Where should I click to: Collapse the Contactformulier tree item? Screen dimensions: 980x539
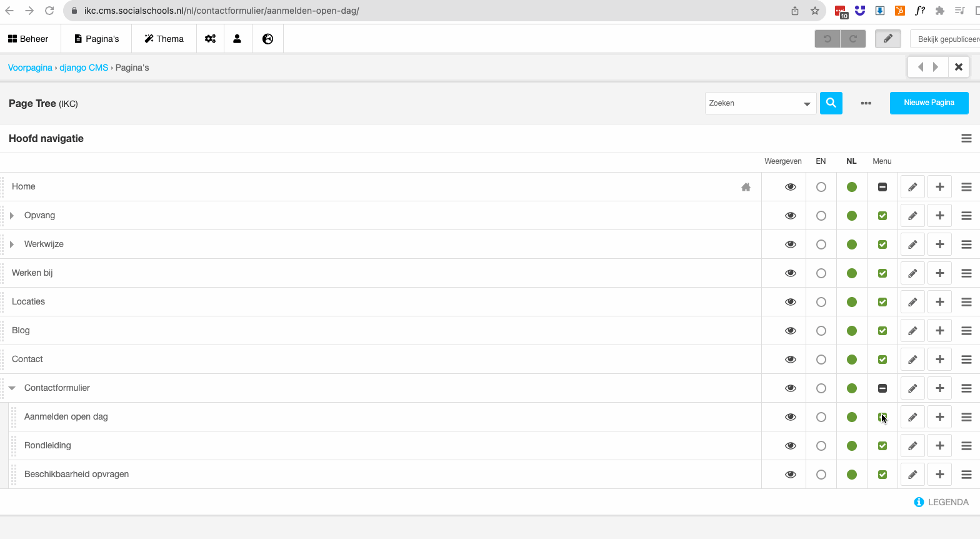click(x=12, y=388)
